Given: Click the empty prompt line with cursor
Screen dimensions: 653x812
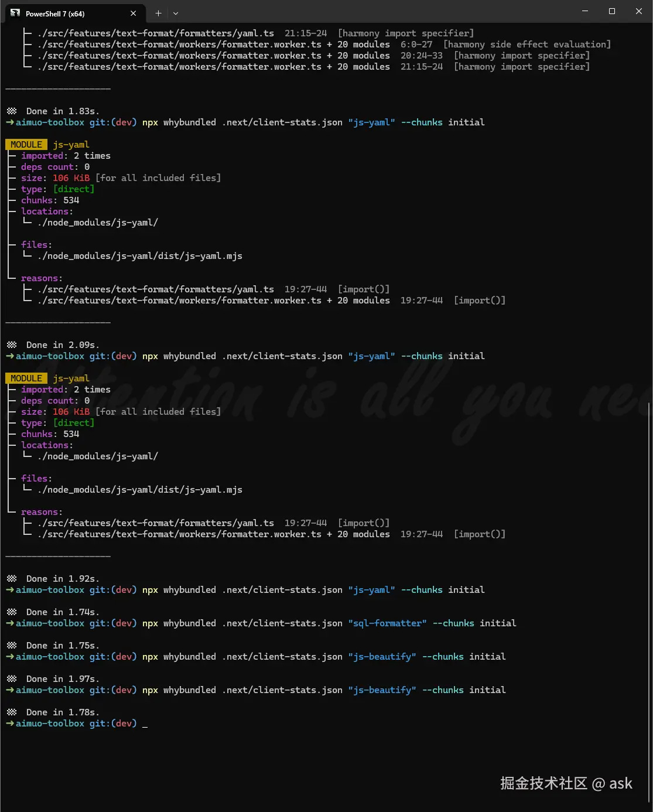Looking at the screenshot, I should coord(77,724).
